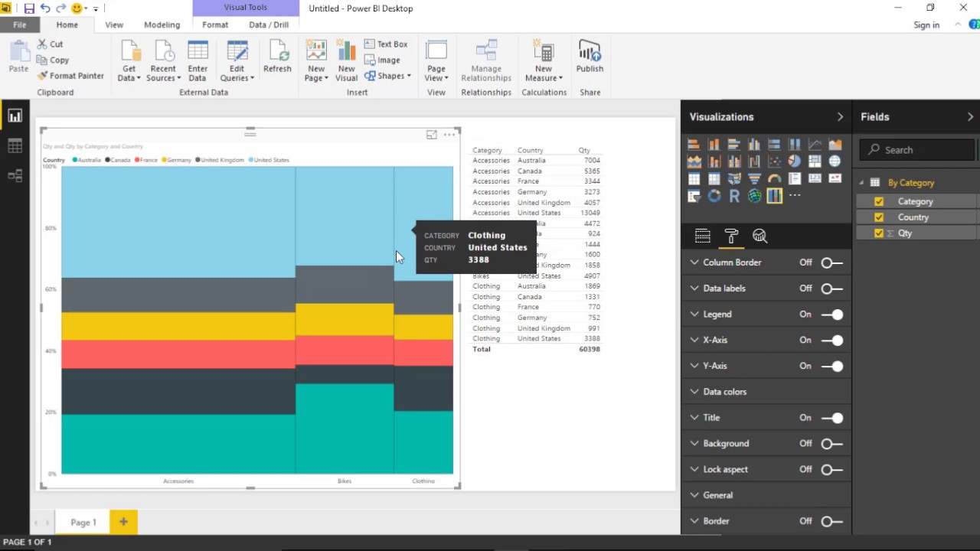Click Manage Relationships button

(x=486, y=61)
